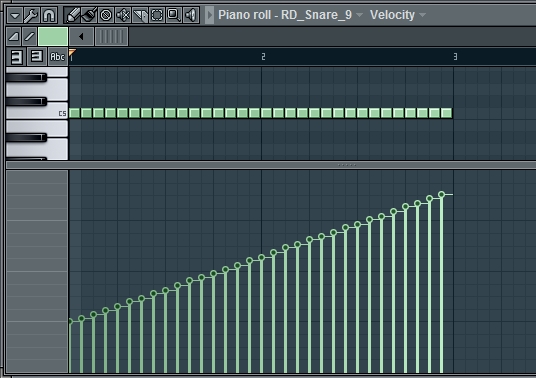Select the Delete tool
Image resolution: width=536 pixels, height=378 pixels.
(106, 15)
